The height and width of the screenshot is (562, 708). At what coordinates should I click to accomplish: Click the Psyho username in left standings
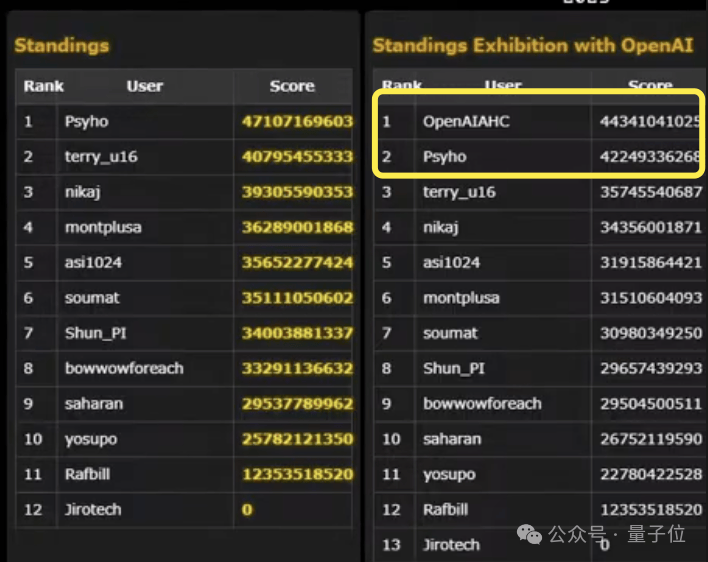pyautogui.click(x=86, y=121)
